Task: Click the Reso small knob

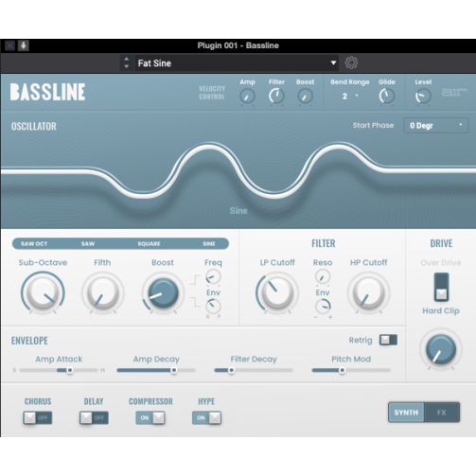Action: 323,276
